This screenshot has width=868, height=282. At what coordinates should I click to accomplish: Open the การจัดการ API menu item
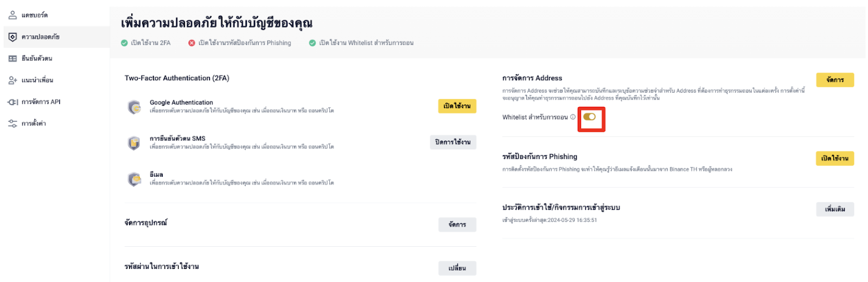(41, 102)
